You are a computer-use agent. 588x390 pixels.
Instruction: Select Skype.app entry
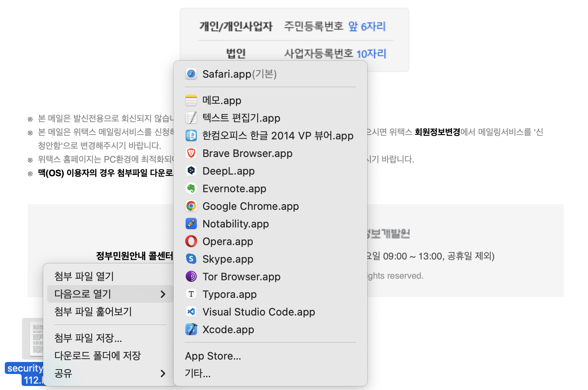pos(270,259)
